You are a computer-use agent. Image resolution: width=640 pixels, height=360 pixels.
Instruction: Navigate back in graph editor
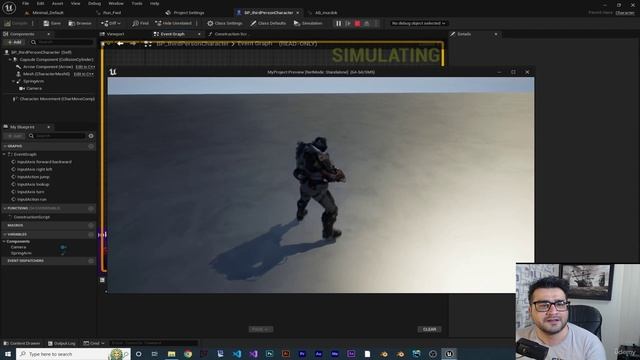pyautogui.click(x=120, y=43)
